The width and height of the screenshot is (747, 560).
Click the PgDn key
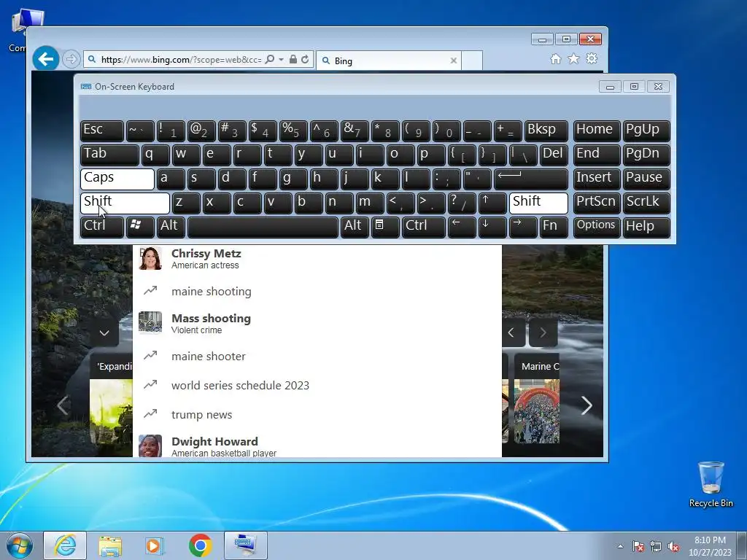pos(646,155)
